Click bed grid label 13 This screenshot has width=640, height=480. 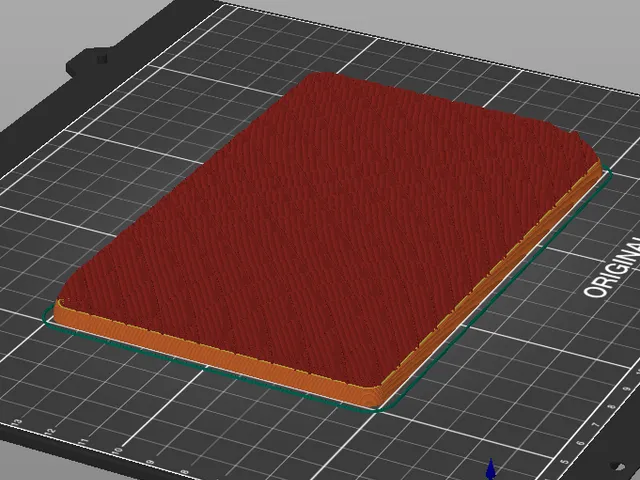18,421
